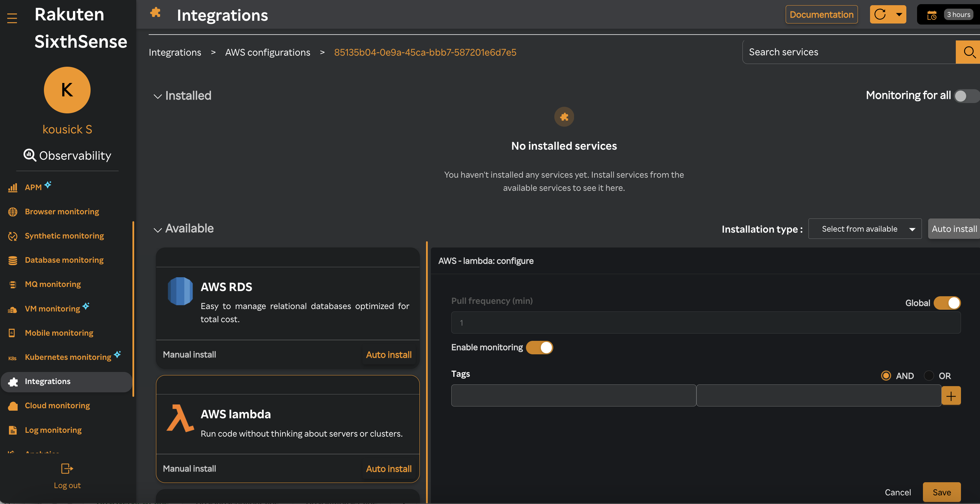This screenshot has height=504, width=980.
Task: Click the Integrations puzzle icon in sidebar
Action: (x=13, y=382)
